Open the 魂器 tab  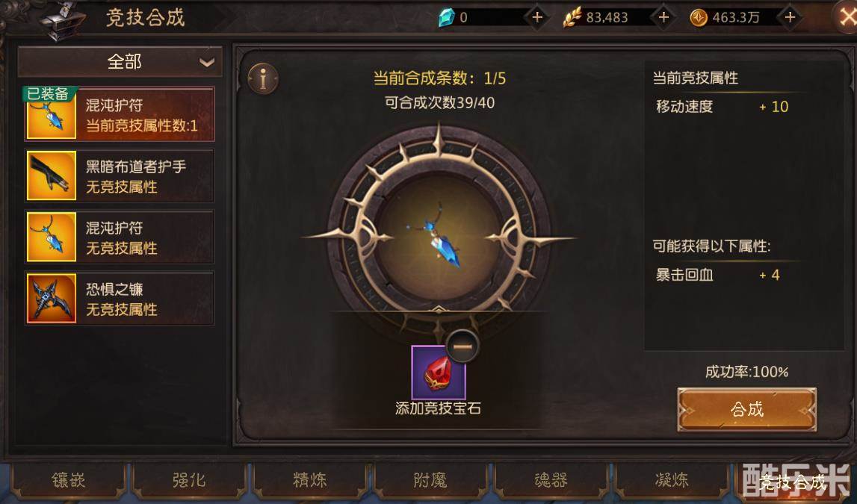point(551,481)
